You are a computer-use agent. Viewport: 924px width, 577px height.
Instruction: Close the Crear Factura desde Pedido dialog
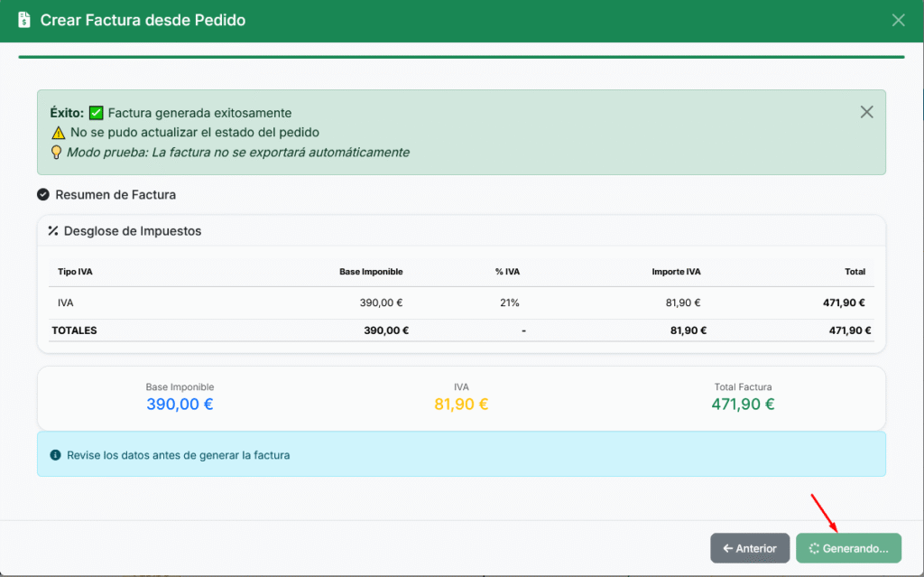(898, 20)
